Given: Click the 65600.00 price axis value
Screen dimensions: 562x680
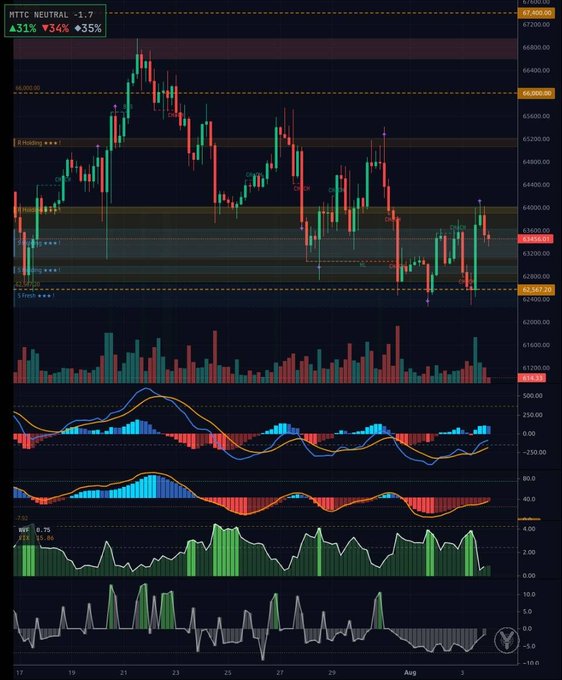Looking at the screenshot, I should [x=536, y=116].
